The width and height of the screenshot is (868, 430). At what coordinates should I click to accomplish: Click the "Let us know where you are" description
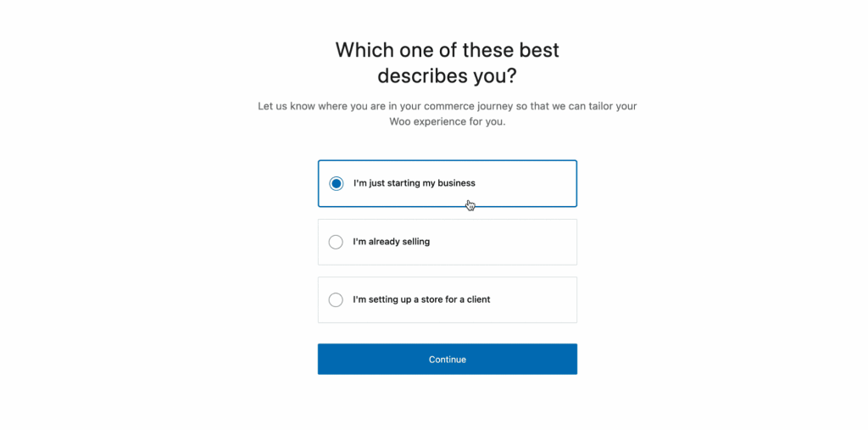tap(447, 106)
